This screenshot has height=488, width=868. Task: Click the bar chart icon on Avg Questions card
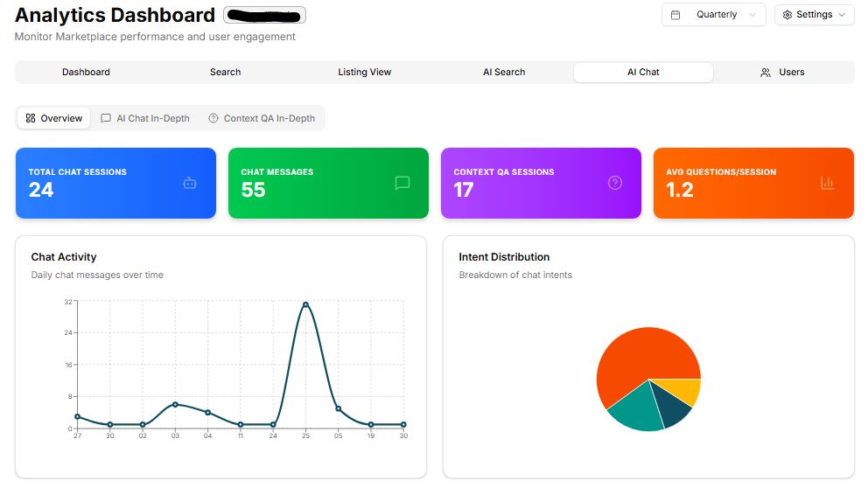[x=827, y=183]
